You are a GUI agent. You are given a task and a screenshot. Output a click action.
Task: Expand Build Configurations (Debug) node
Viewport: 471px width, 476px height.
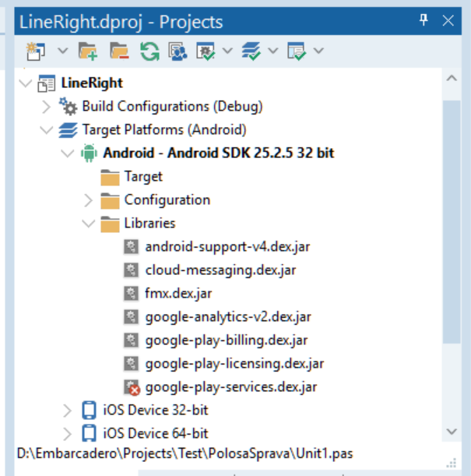point(46,107)
